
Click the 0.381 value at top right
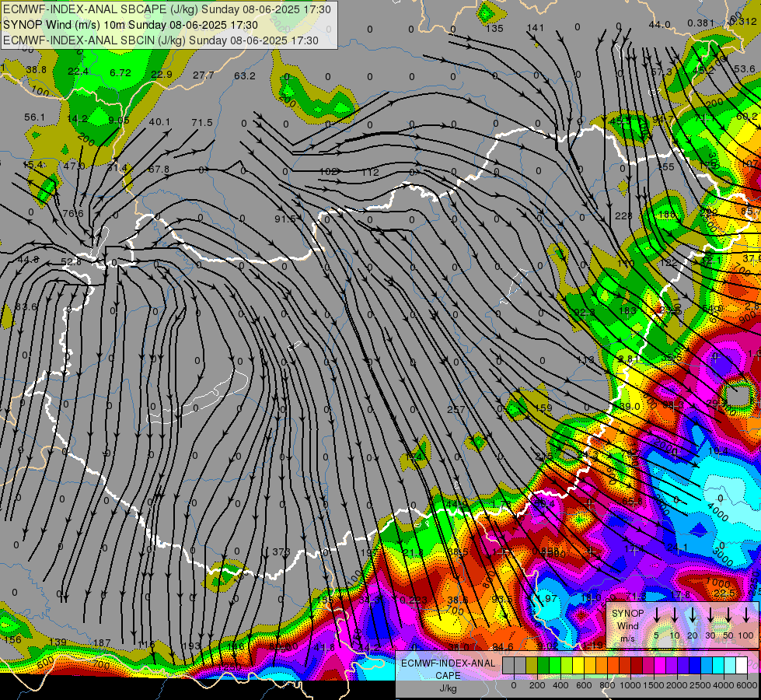click(x=701, y=23)
